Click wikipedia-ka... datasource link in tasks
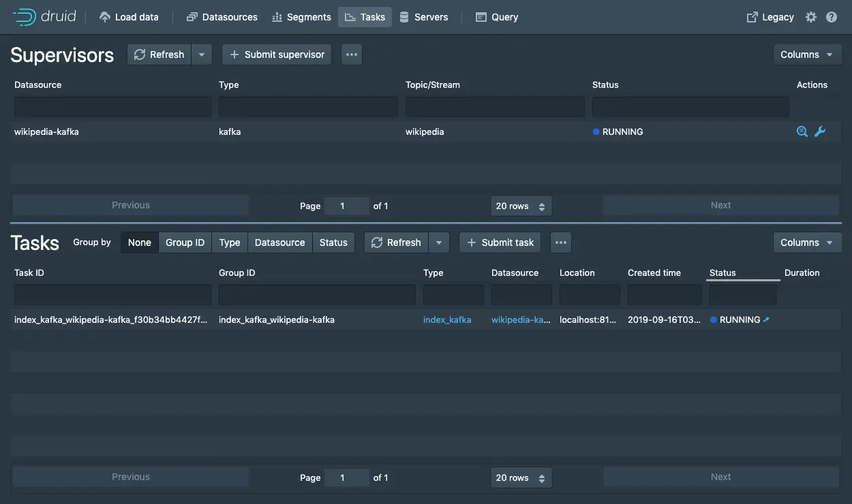 point(521,319)
